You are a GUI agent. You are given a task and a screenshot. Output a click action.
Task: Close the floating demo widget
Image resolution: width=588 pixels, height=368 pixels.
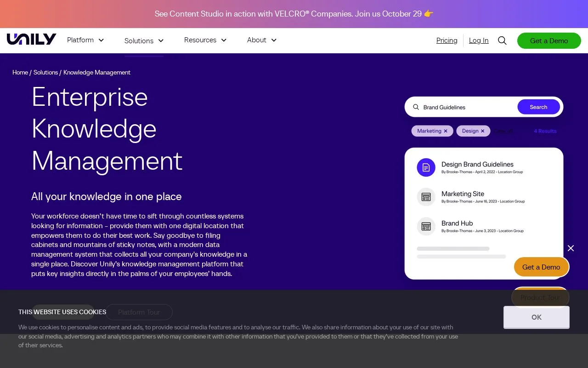(x=571, y=248)
